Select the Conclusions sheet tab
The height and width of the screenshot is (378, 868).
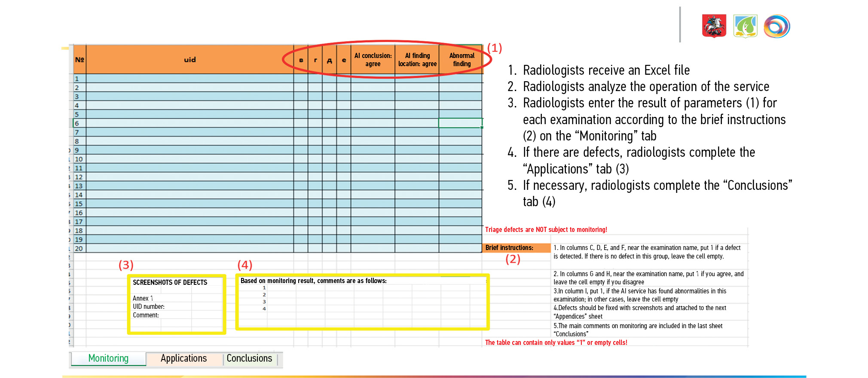[249, 358]
